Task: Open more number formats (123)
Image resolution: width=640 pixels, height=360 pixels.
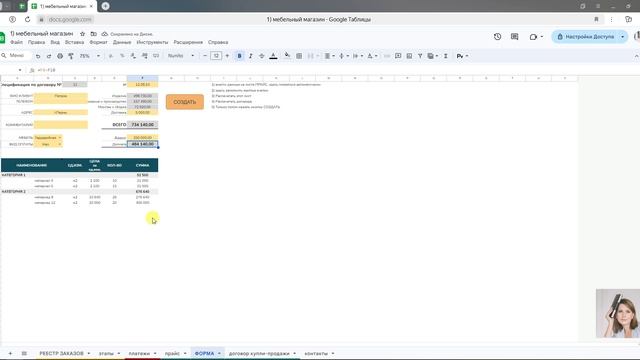Action: pos(156,56)
